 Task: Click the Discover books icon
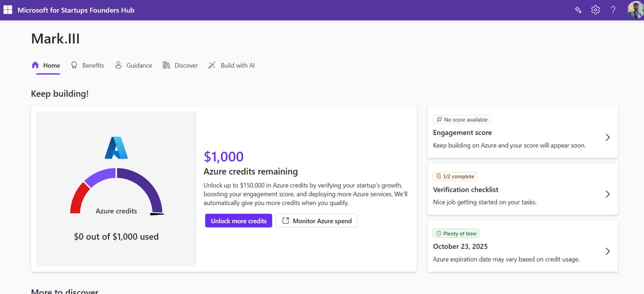166,65
